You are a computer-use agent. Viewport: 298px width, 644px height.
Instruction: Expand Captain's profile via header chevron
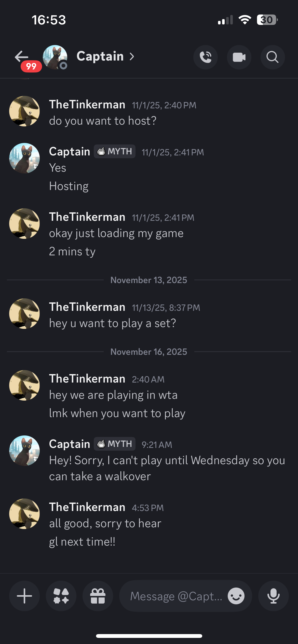132,56
